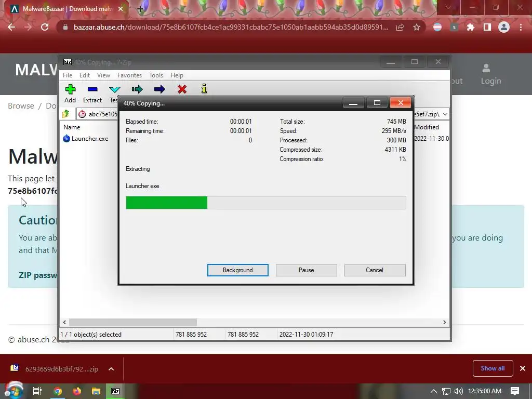
Task: Click the yellow Info icon in 7-Zip
Action: coord(204,89)
